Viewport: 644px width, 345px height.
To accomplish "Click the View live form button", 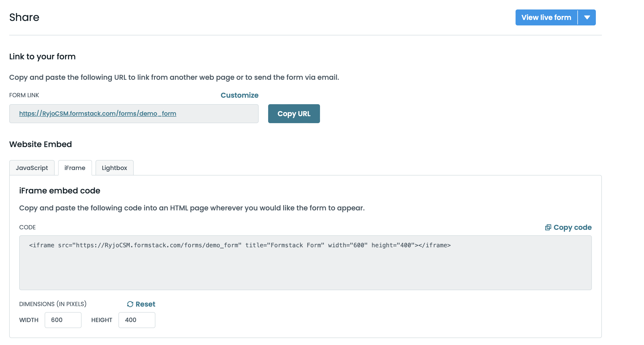I will pos(546,17).
